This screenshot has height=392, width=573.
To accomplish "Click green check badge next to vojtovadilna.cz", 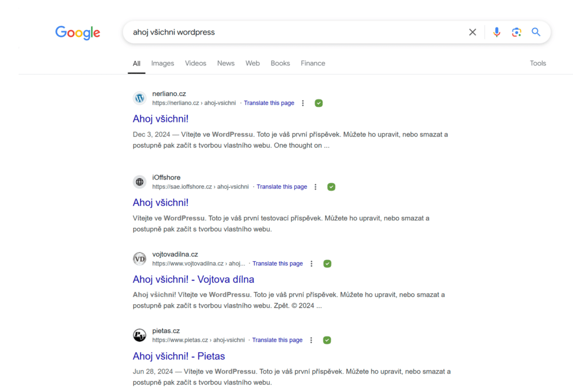I will [327, 263].
